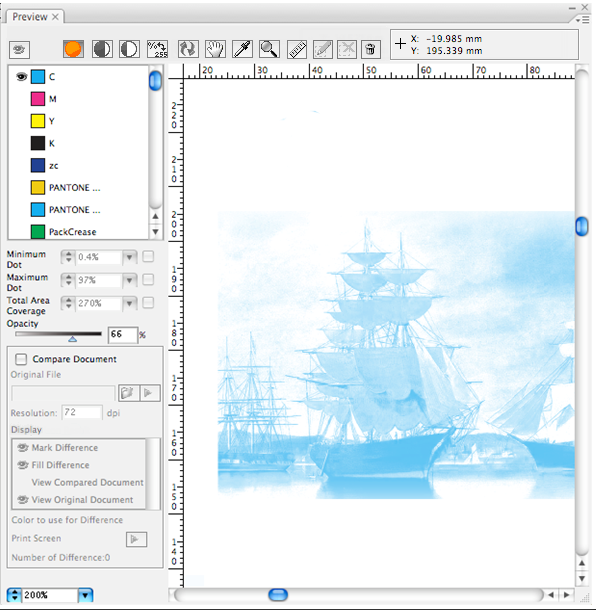Open the 200% zoom level dropdown
Screen dimensions: 596x610
pos(85,595)
